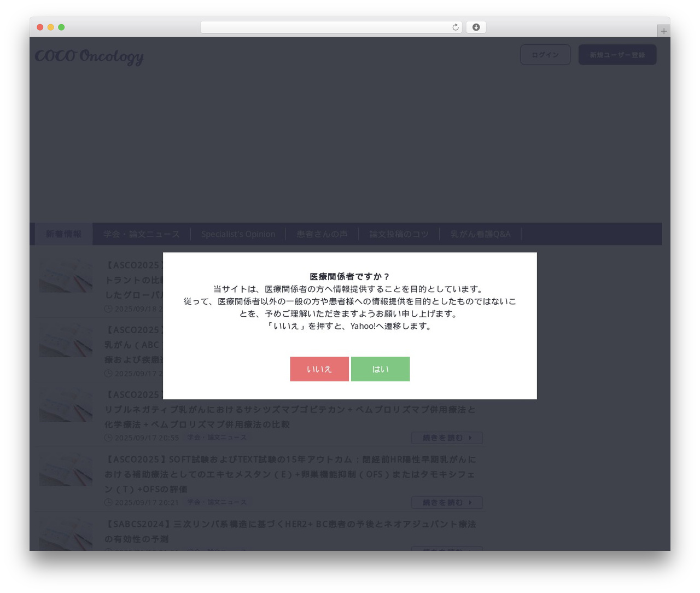This screenshot has width=700, height=593.
Task: Open 続きを読む for the SOFT試験 article
Action: coord(447,502)
